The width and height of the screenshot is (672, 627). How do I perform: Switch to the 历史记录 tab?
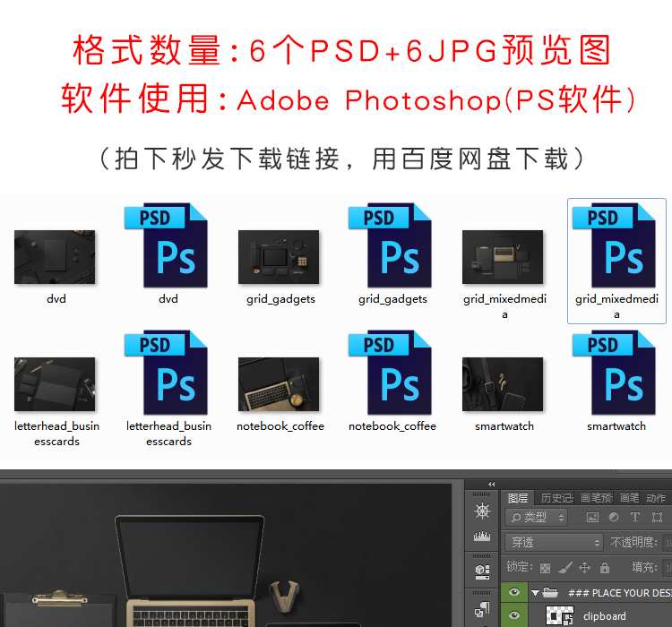pyautogui.click(x=556, y=498)
